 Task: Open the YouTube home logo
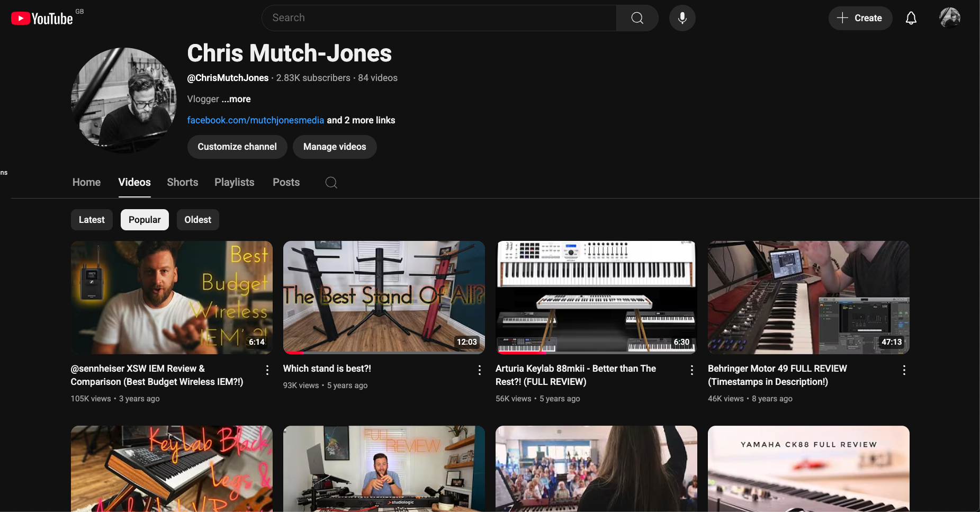(42, 19)
